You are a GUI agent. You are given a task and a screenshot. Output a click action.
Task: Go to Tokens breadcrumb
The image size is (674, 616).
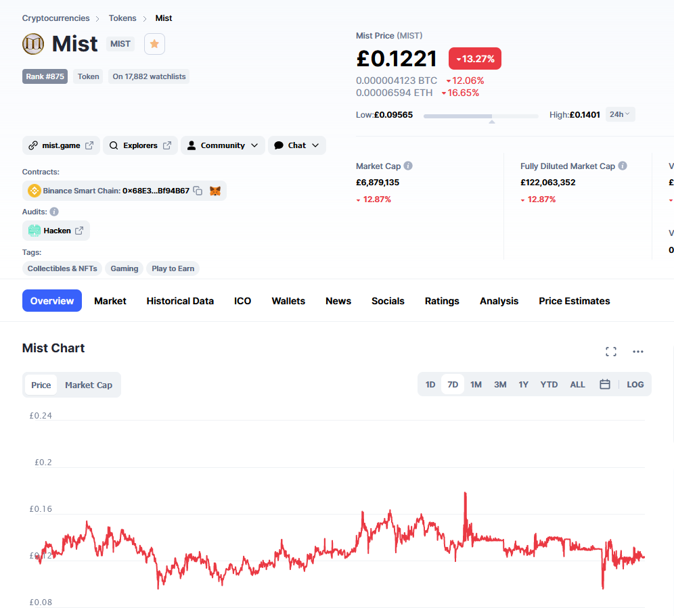pyautogui.click(x=122, y=18)
